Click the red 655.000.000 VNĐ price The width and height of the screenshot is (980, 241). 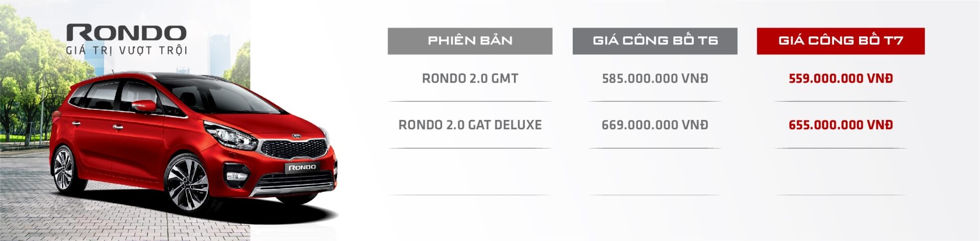coord(840,125)
